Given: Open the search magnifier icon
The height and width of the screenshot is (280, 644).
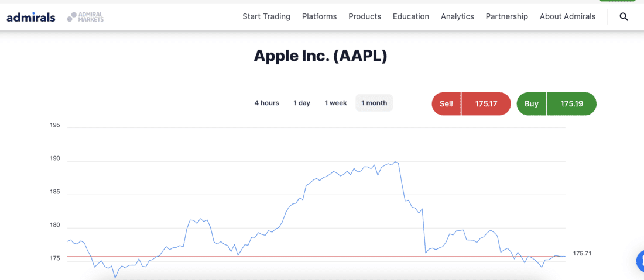Looking at the screenshot, I should pos(624,17).
